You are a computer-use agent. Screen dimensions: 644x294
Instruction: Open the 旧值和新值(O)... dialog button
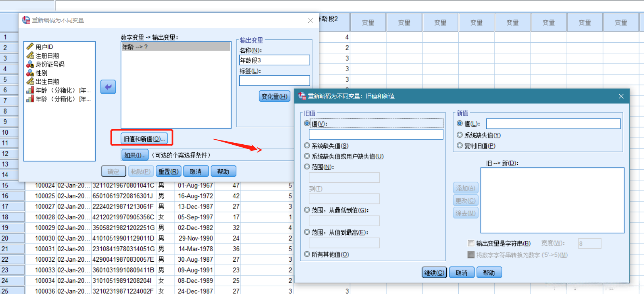tap(144, 139)
